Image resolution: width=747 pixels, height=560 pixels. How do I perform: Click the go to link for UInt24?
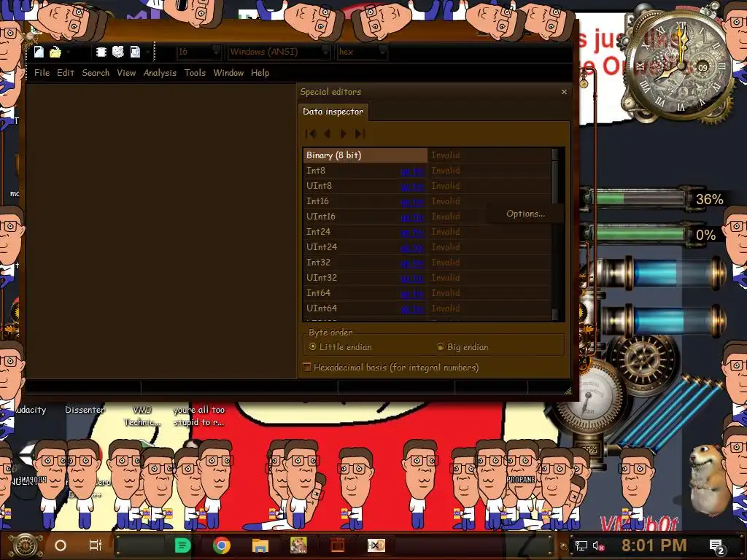click(x=412, y=247)
